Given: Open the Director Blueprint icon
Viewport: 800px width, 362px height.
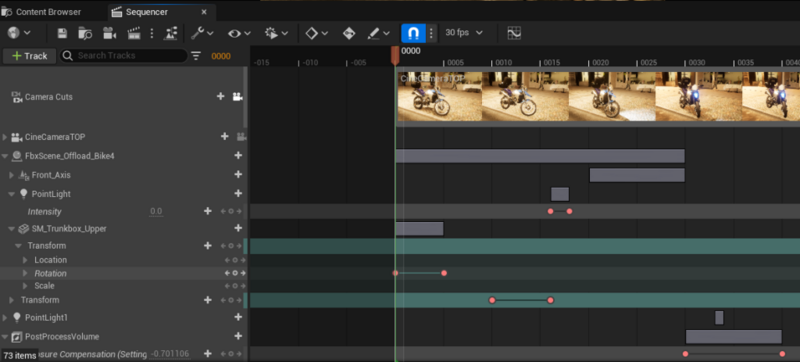Looking at the screenshot, I should [170, 34].
